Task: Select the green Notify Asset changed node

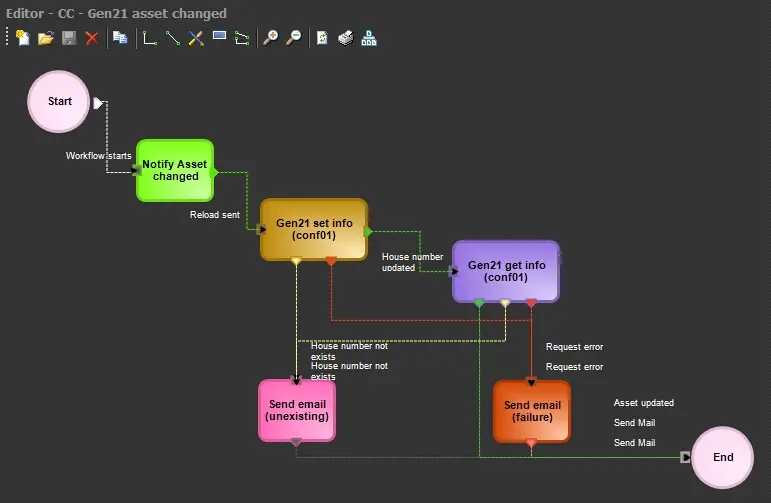Action: [x=175, y=170]
